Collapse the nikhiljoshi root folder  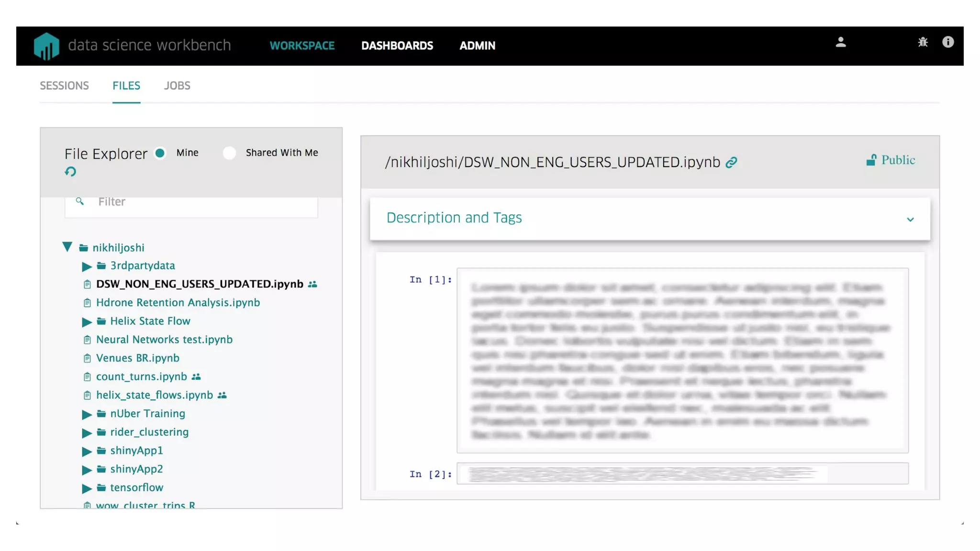67,247
